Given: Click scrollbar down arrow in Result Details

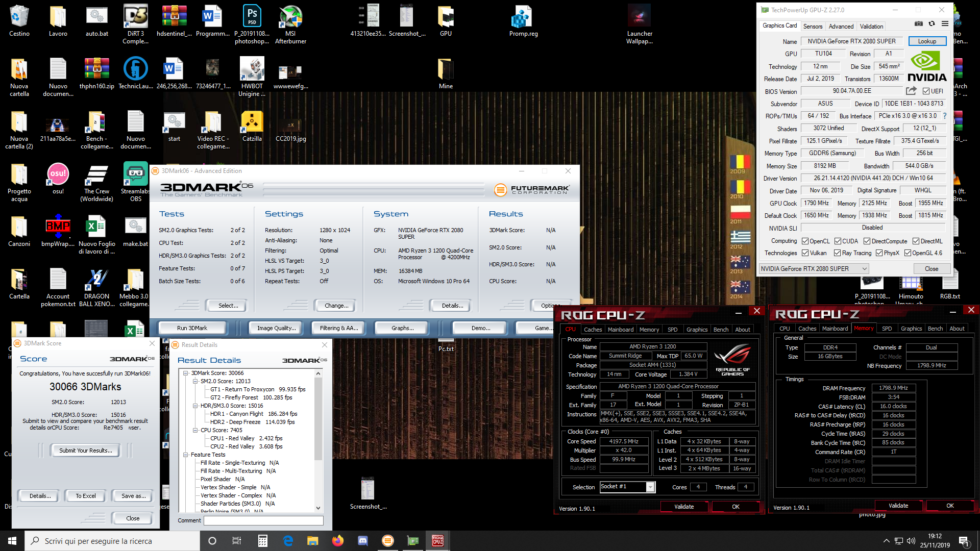Looking at the screenshot, I should click(x=318, y=508).
